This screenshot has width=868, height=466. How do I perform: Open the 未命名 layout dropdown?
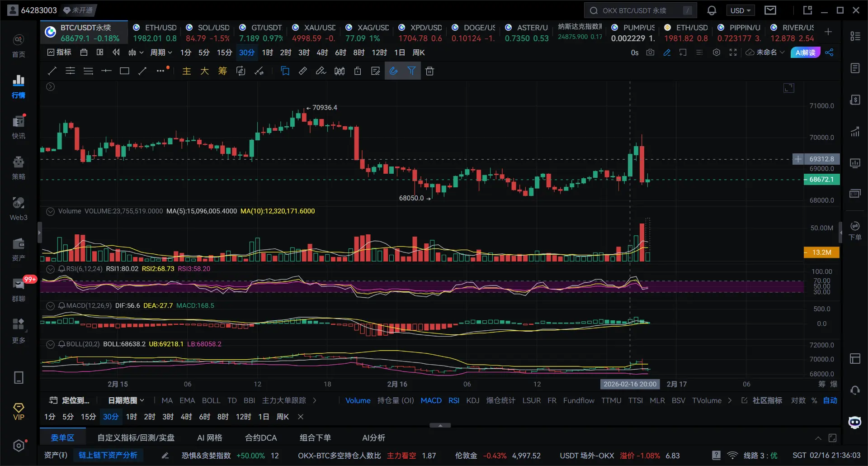pos(765,52)
